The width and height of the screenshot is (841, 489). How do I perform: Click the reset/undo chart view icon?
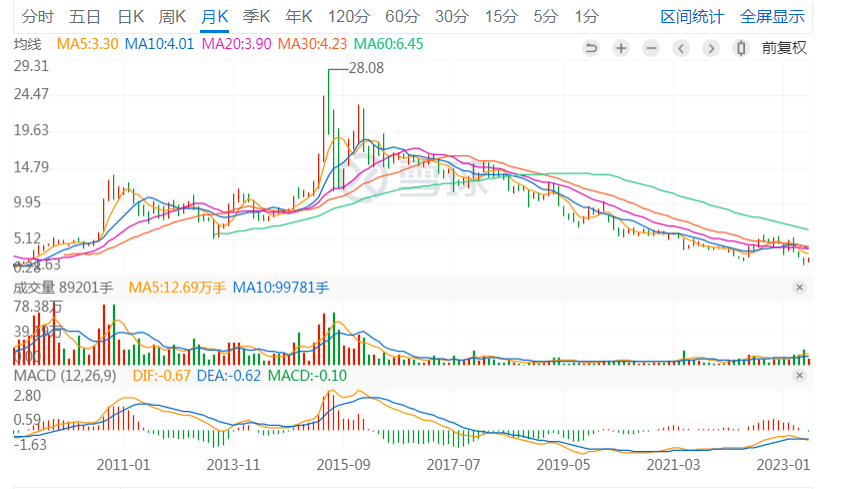(590, 47)
